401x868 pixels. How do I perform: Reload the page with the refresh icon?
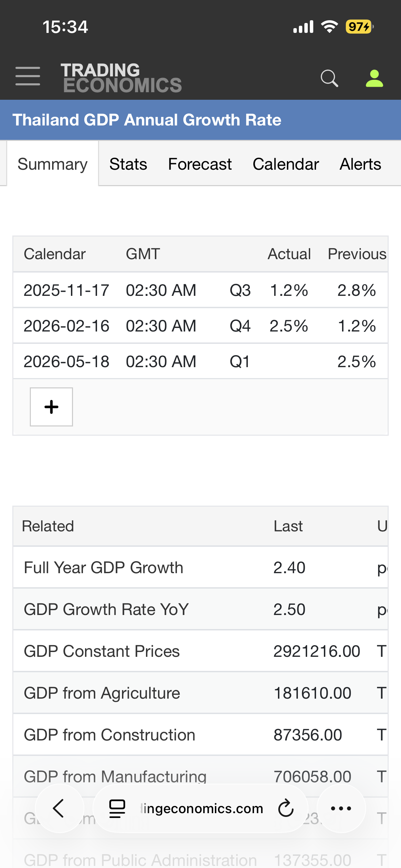286,808
